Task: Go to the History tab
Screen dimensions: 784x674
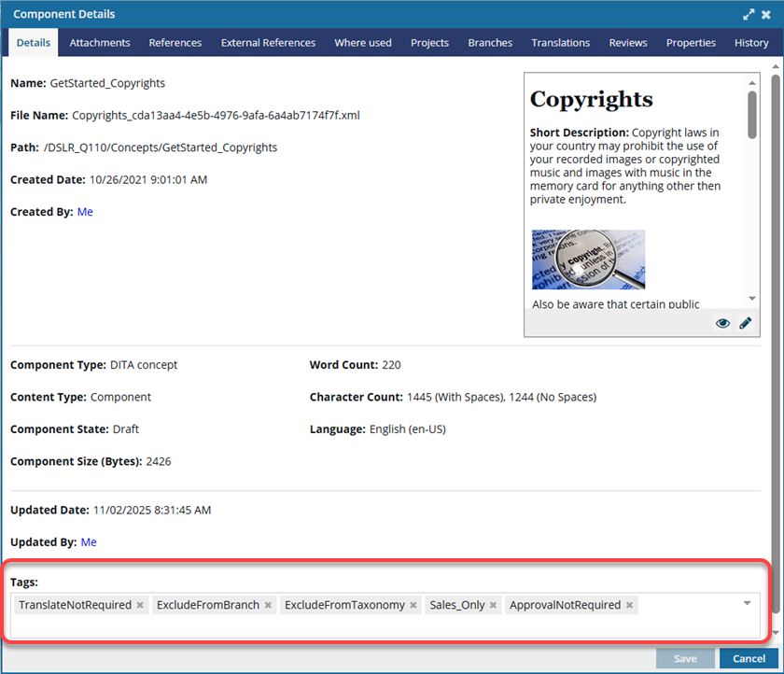Action: [750, 43]
